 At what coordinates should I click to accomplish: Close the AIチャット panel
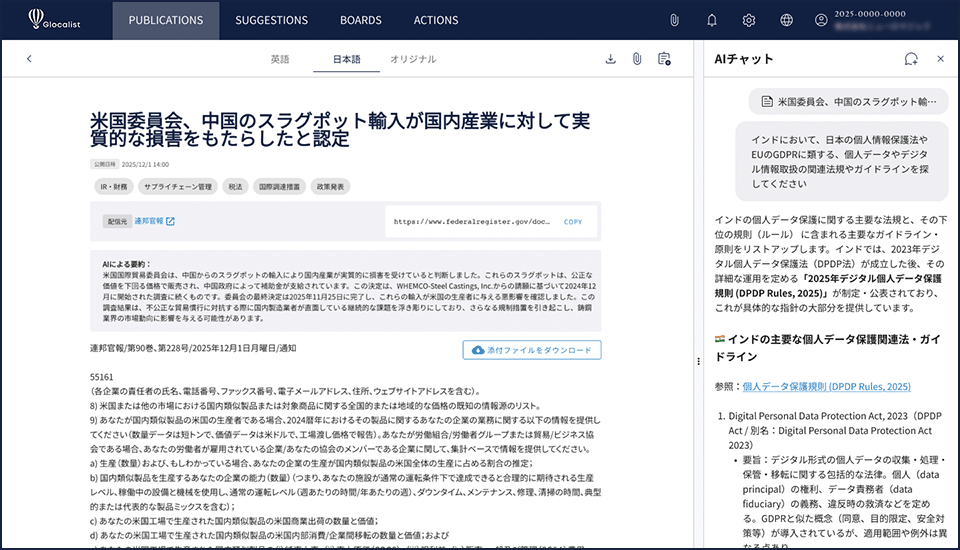(940, 59)
